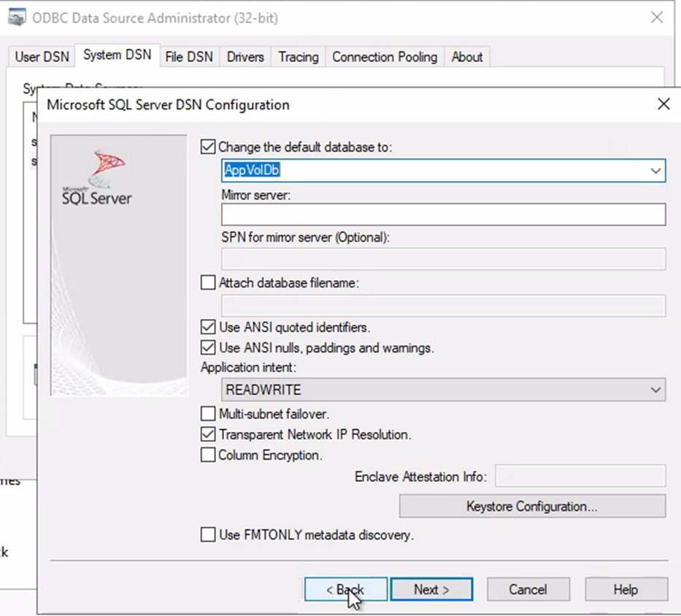Disable Transparent Network IP Resolution
The image size is (681, 616).
[208, 434]
